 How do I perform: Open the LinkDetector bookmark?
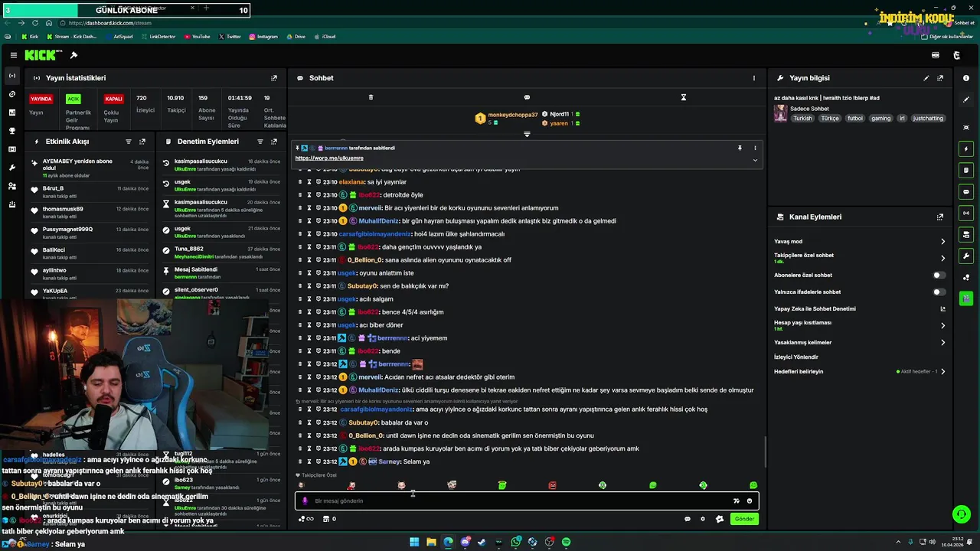[x=158, y=36]
